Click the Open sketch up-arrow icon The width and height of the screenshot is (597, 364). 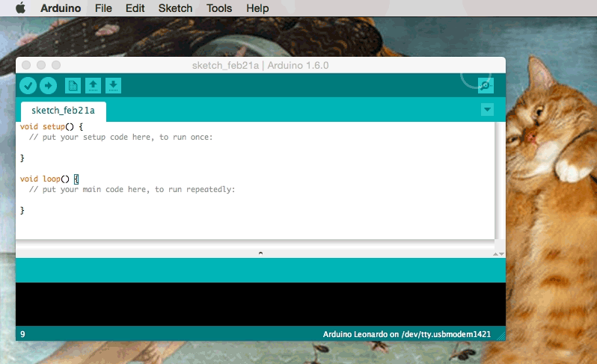(x=93, y=85)
